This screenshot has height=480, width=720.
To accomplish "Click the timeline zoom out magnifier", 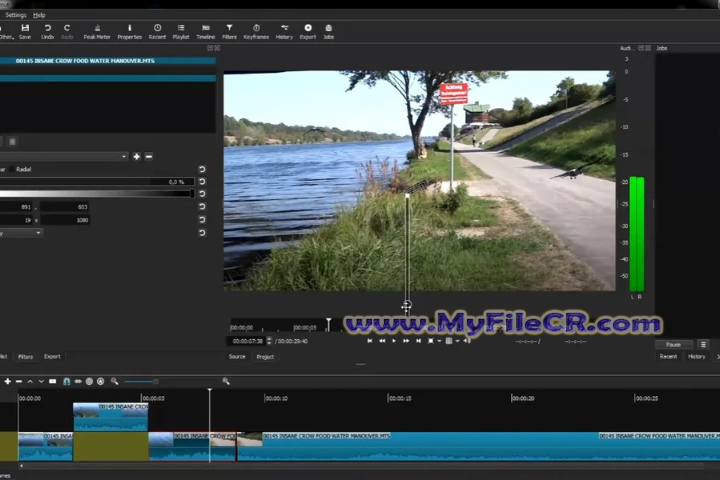I will [114, 381].
